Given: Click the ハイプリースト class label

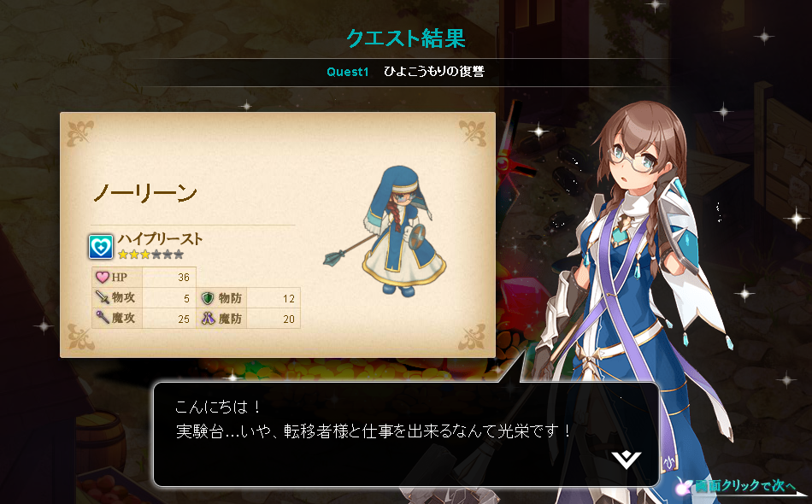Looking at the screenshot, I should 160,238.
